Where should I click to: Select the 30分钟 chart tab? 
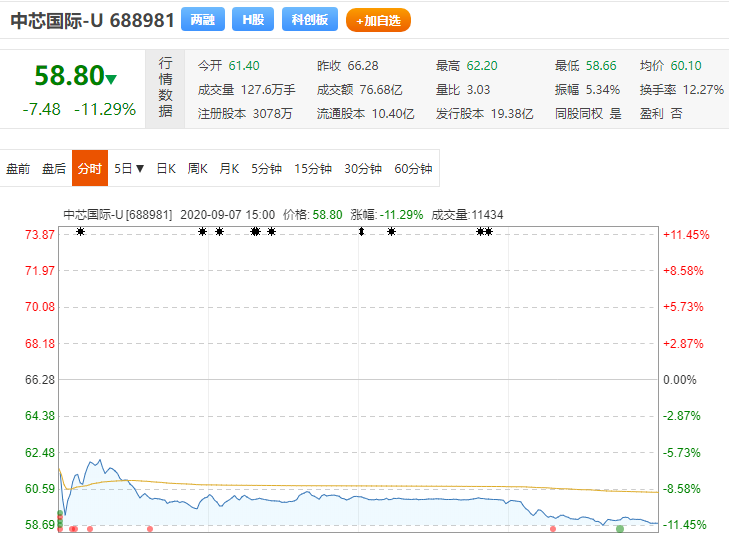point(363,168)
